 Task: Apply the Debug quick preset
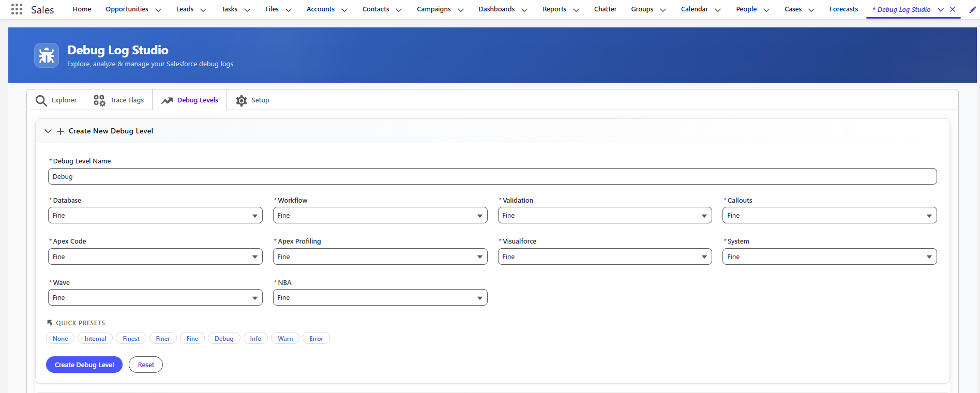click(x=224, y=339)
